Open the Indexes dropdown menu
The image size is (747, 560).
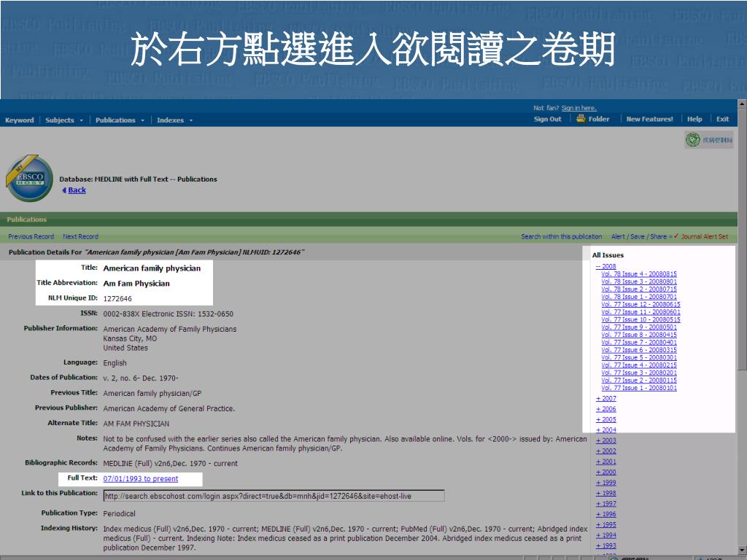pyautogui.click(x=174, y=120)
